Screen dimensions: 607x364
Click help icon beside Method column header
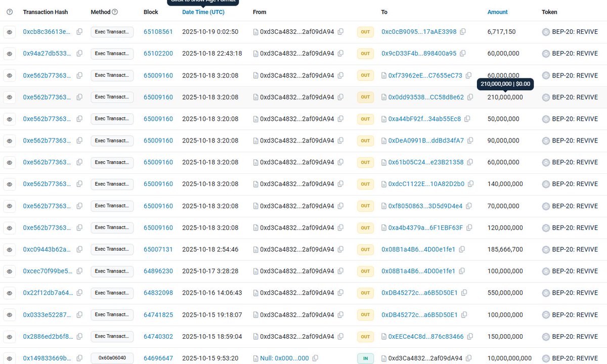pos(115,12)
